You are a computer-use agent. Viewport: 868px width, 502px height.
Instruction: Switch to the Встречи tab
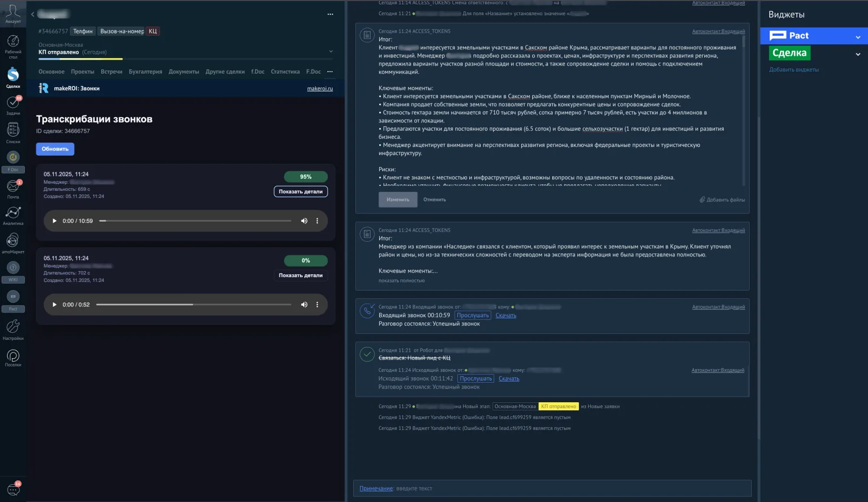(x=111, y=72)
